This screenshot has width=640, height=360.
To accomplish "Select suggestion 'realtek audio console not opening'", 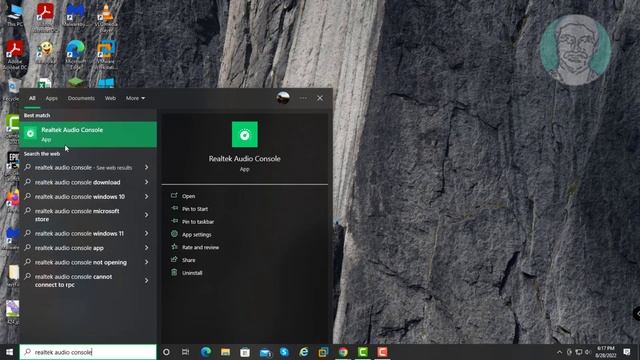I will tap(81, 262).
